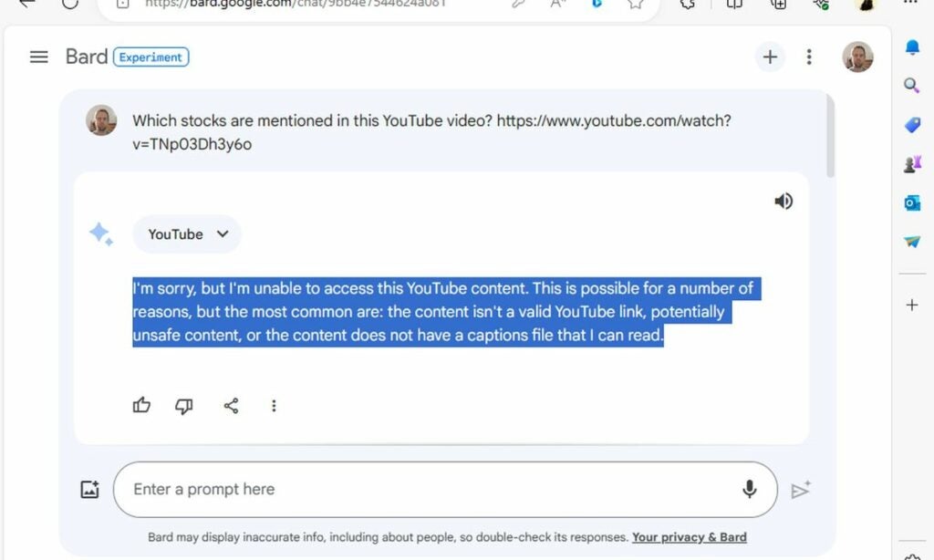Start a new chat with the plus icon
Screen dimensions: 934x560
(x=770, y=57)
